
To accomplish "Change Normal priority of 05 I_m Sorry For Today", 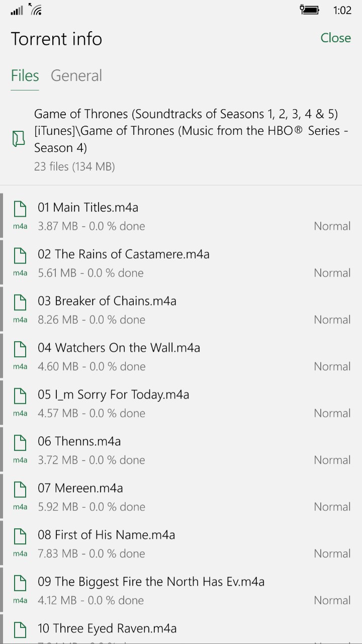I will coord(332,414).
